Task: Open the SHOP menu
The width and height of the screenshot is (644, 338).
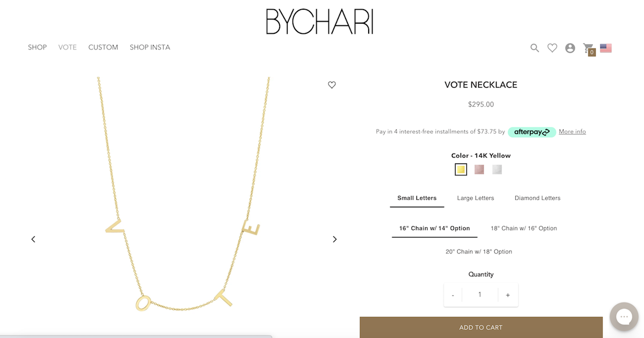Action: coord(37,47)
